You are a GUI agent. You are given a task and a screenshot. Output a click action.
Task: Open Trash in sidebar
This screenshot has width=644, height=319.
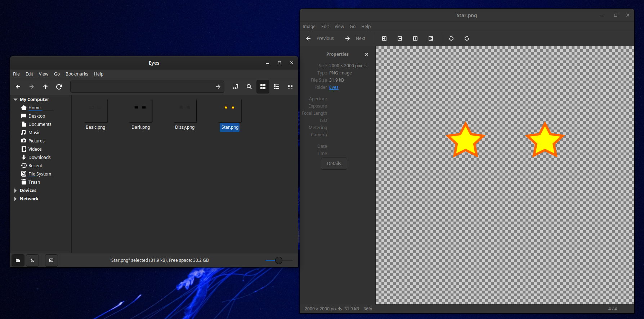[34, 182]
